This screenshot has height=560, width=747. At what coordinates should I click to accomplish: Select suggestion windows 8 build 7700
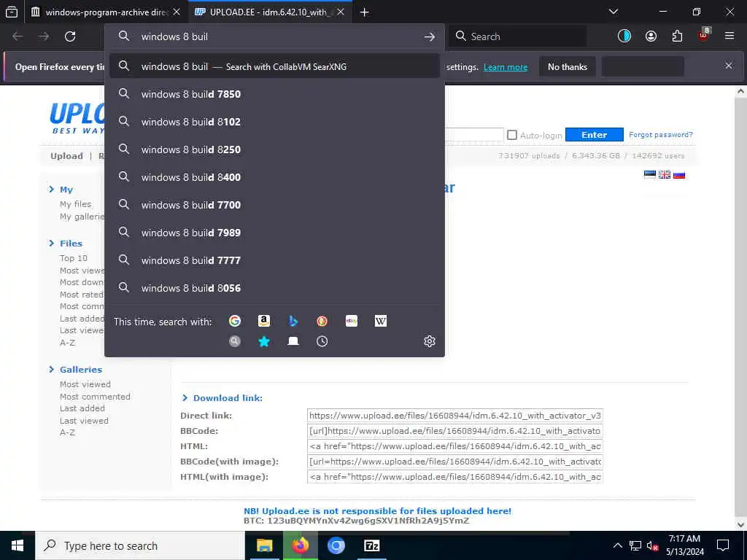[274, 205]
